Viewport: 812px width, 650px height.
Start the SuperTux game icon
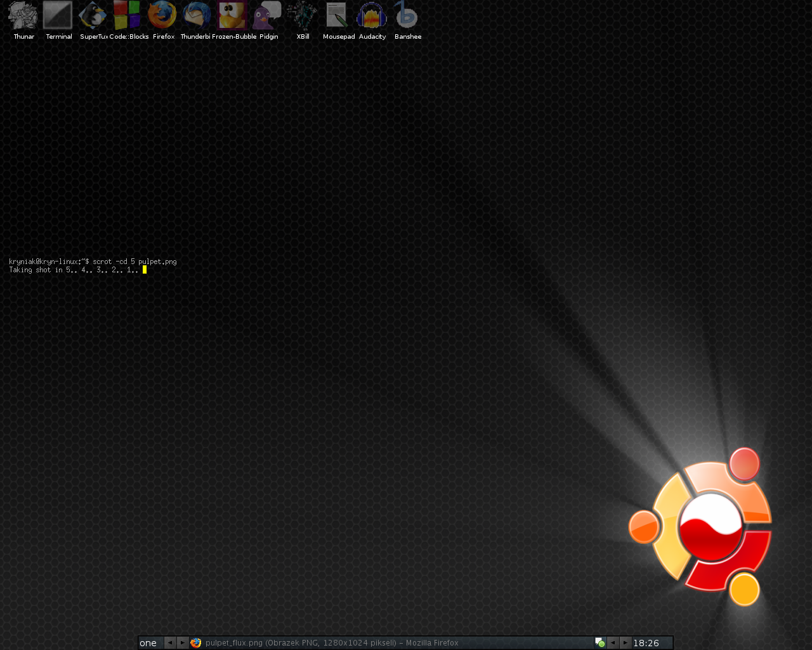click(93, 16)
